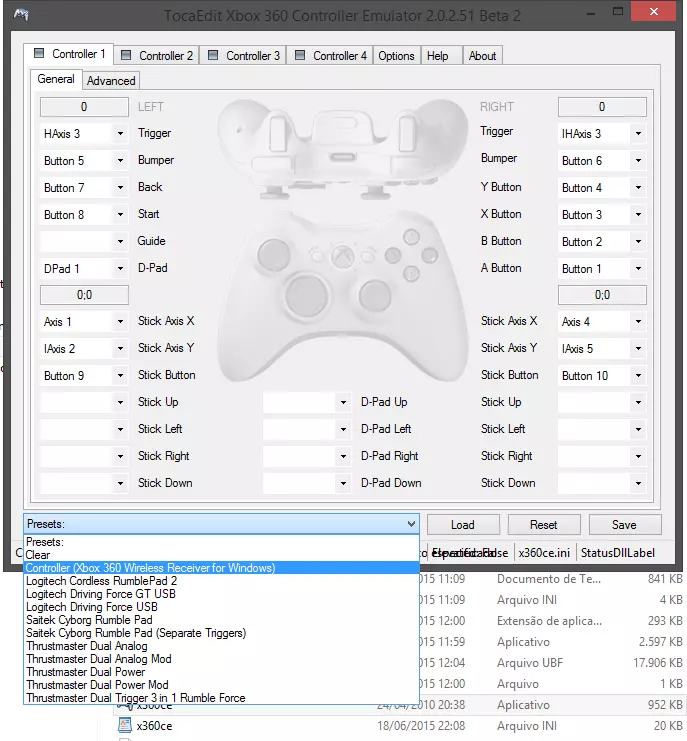This screenshot has width=687, height=741.
Task: Open the Options tab
Action: pos(396,56)
